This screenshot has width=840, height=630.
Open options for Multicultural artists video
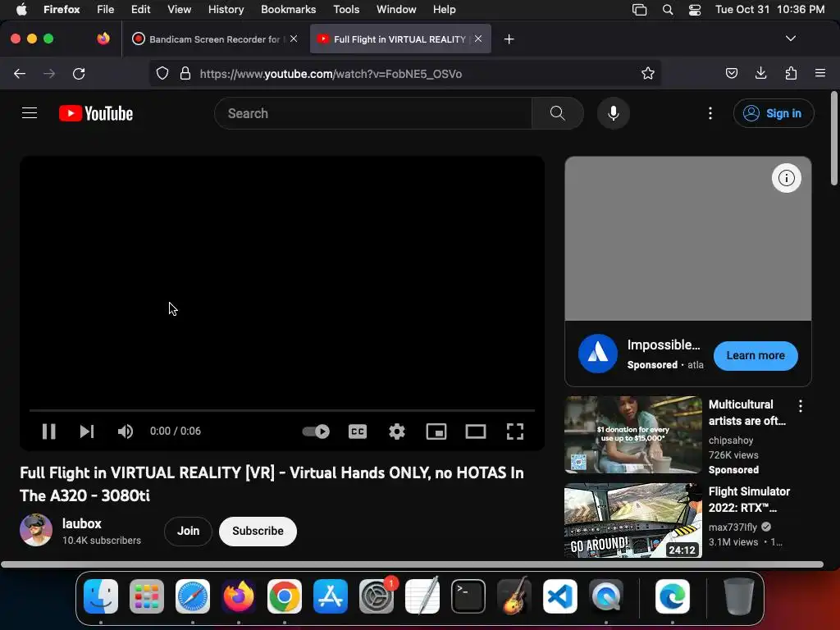801,406
